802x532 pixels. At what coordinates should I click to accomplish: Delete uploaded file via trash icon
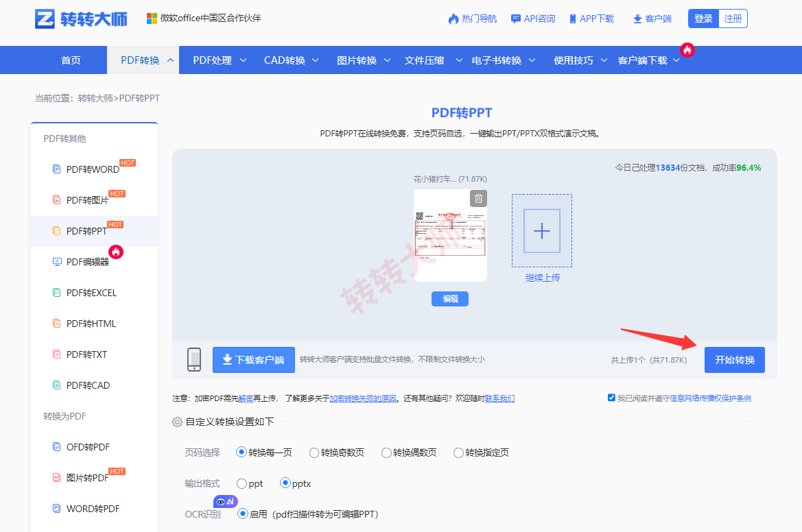click(478, 198)
